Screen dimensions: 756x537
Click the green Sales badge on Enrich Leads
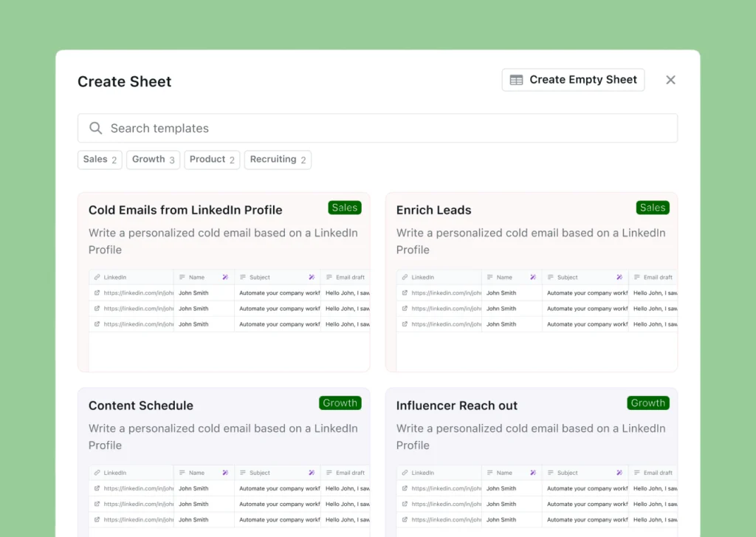(x=653, y=208)
